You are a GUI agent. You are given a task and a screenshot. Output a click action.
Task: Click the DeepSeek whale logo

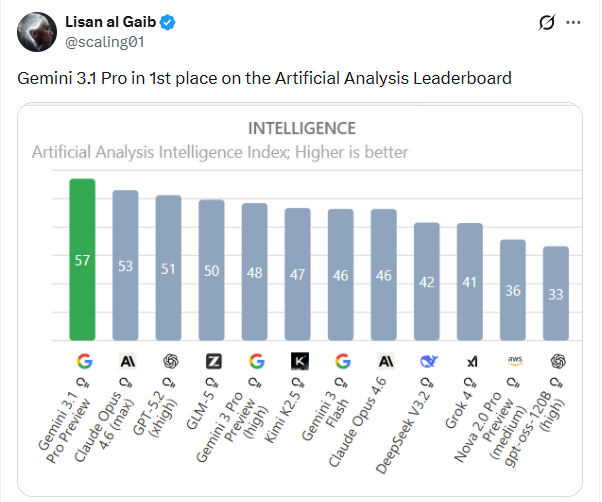tap(427, 361)
